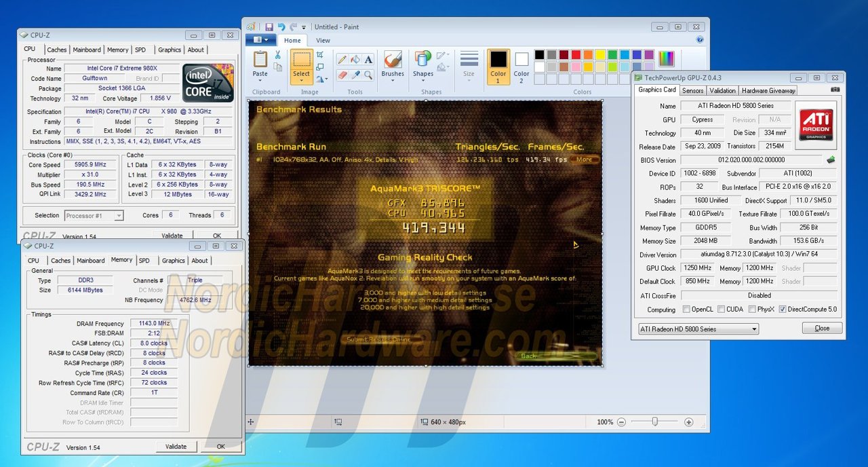Screen dimensions: 868x467
Task: Save the Paint document via toolbar icon
Action: [x=269, y=27]
